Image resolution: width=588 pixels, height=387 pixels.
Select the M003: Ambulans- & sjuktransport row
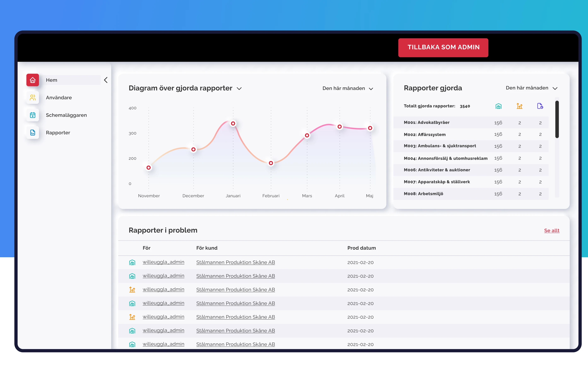471,146
